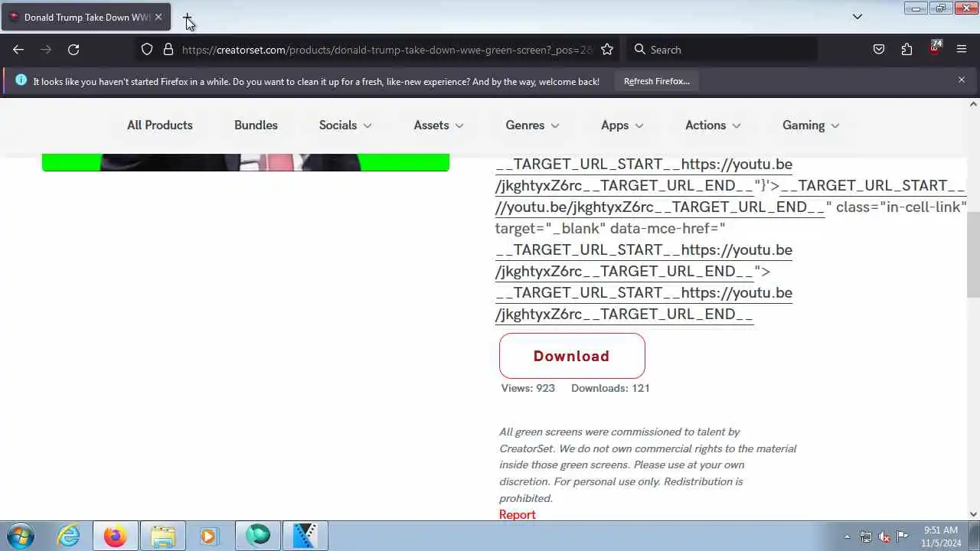Open Action Center flag icon
The image size is (980, 551).
coord(903,536)
